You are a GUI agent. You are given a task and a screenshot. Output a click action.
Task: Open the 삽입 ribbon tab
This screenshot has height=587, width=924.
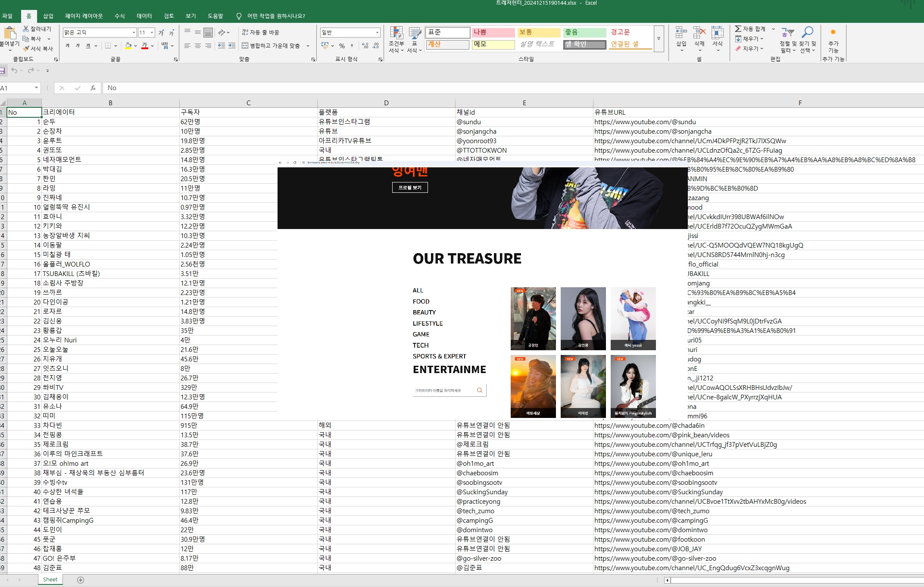pos(48,16)
